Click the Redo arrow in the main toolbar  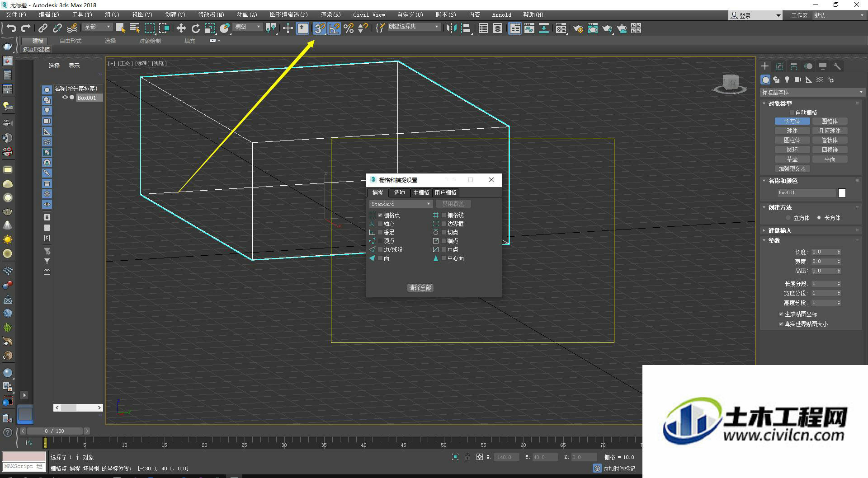tap(26, 28)
